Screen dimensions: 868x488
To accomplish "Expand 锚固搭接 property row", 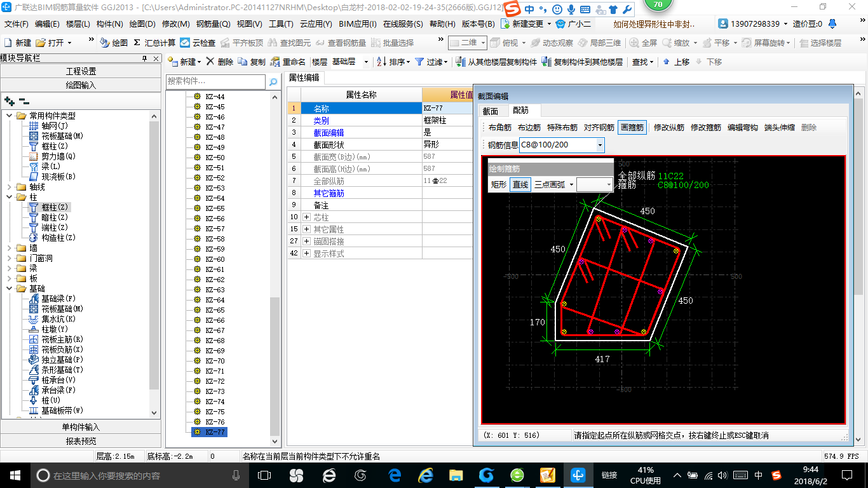I will [307, 241].
